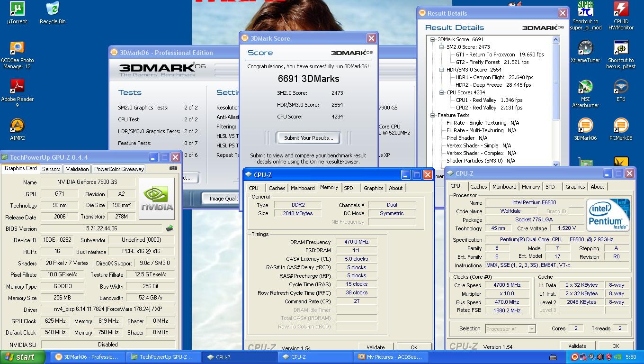Collapse the Feature Tests tree node
Viewport: 644px width, 364px height.
[x=432, y=115]
